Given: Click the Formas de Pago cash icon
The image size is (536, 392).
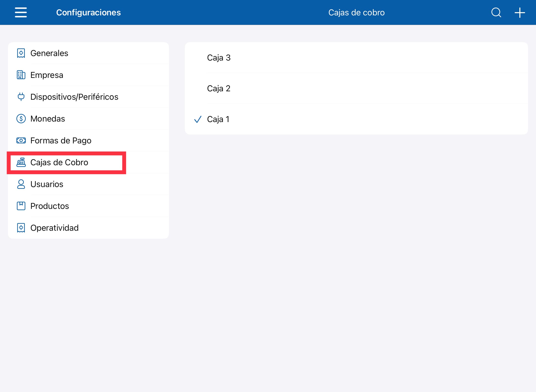Looking at the screenshot, I should (21, 140).
